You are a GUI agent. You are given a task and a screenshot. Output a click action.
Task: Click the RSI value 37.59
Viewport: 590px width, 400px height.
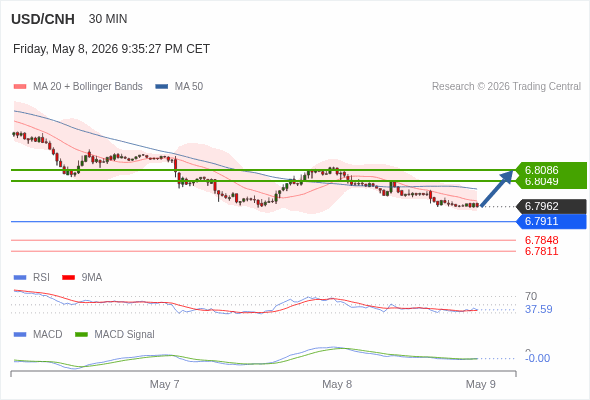click(x=539, y=310)
